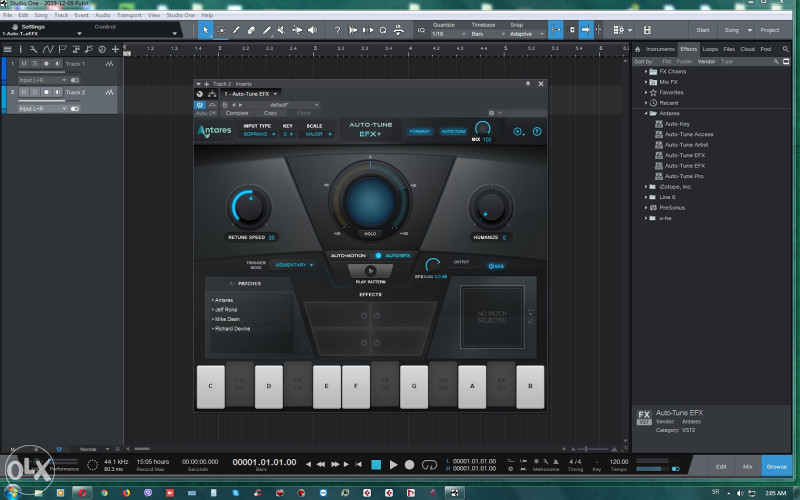Viewport: 800px width, 500px height.
Task: Open the Transport menu
Action: (129, 15)
